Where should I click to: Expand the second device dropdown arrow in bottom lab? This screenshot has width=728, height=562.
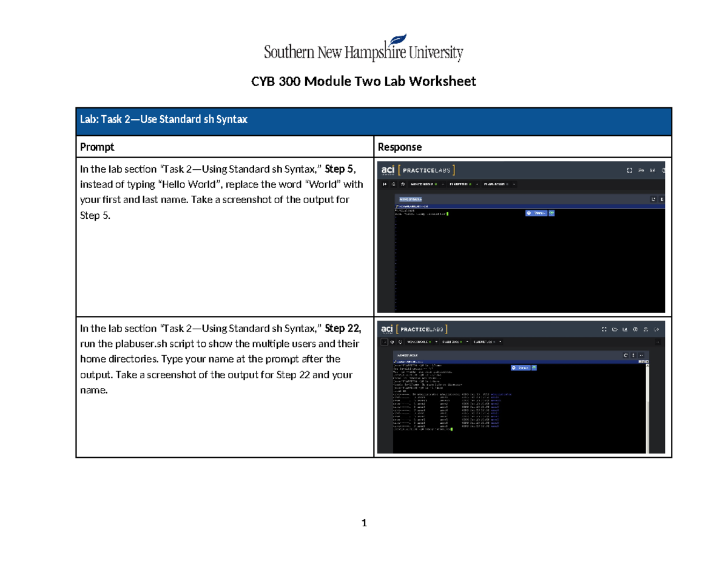(467, 343)
